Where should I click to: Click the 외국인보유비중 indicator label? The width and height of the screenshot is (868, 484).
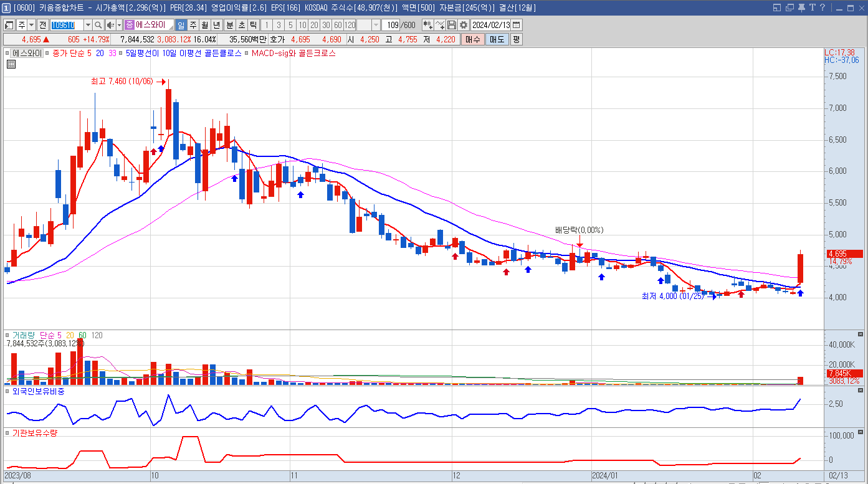[x=38, y=391]
